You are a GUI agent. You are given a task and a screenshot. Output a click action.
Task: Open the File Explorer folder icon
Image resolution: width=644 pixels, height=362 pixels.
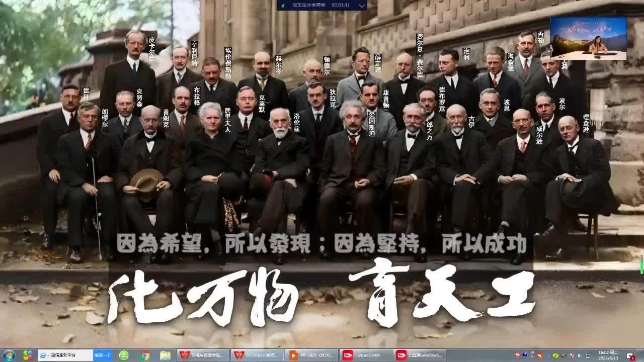(x=165, y=355)
